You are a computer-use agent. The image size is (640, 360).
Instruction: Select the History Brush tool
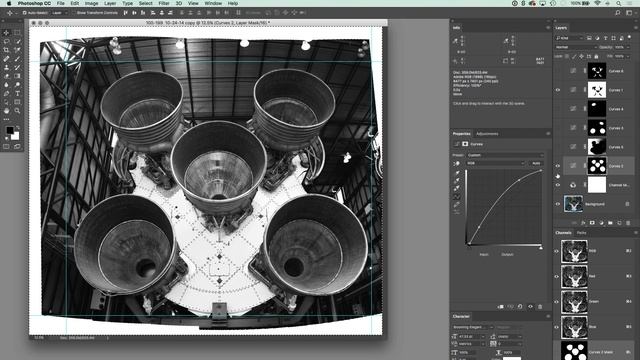[17, 67]
